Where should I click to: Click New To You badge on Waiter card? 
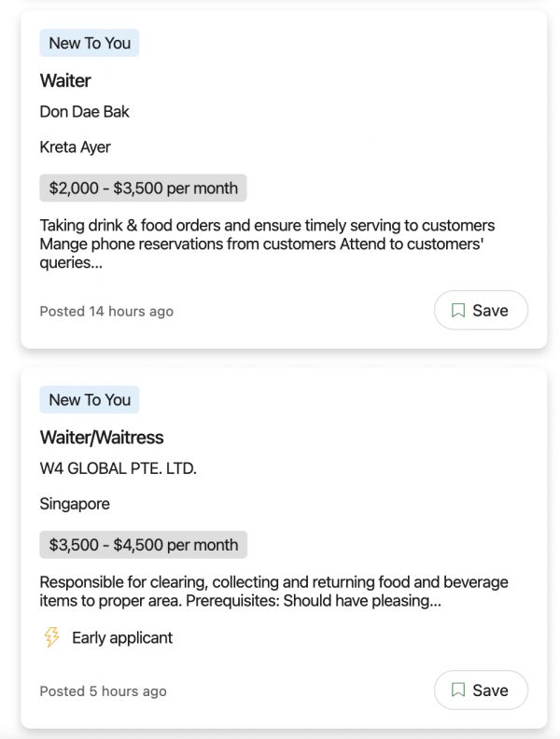click(x=90, y=43)
